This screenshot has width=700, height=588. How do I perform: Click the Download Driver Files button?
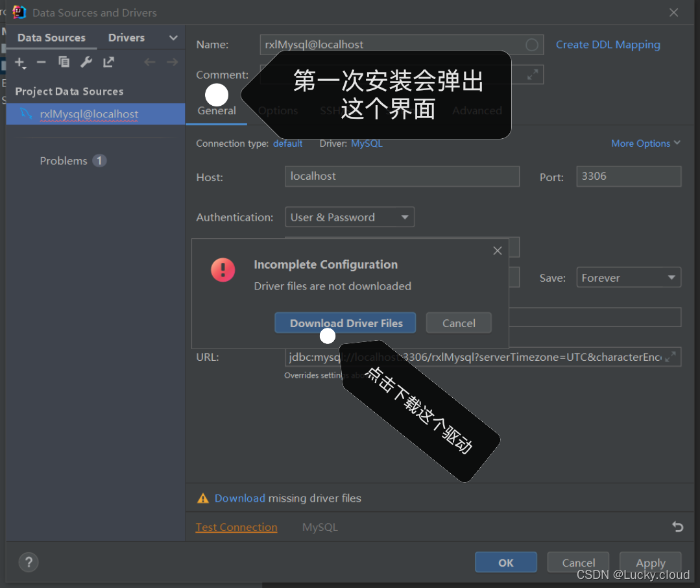click(345, 323)
